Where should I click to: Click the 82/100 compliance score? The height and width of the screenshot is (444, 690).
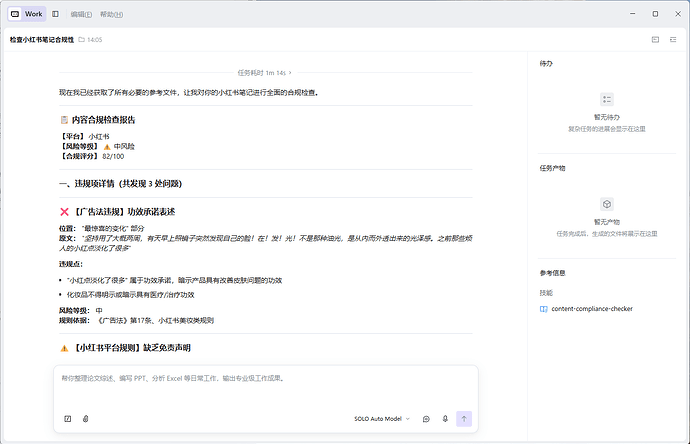(113, 156)
